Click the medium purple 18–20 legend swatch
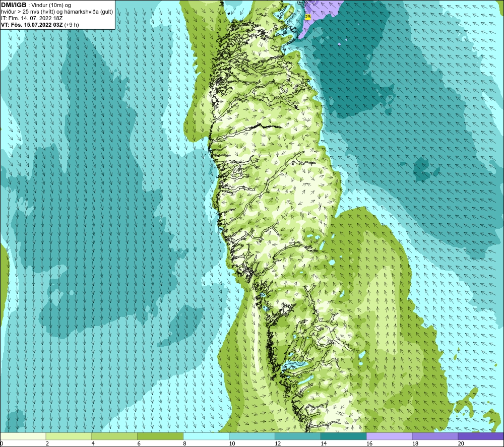 coord(435,436)
